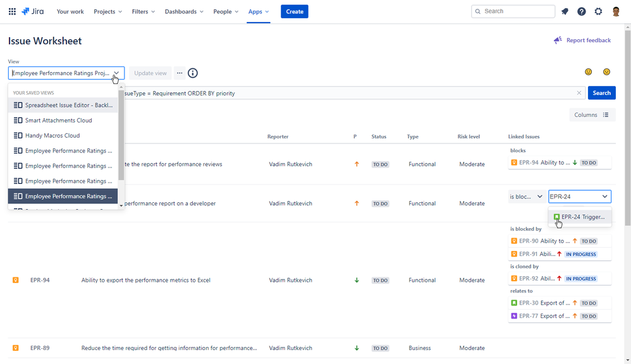Screen dimensions: 631x364
Task: Click the Create button
Action: coord(295,11)
